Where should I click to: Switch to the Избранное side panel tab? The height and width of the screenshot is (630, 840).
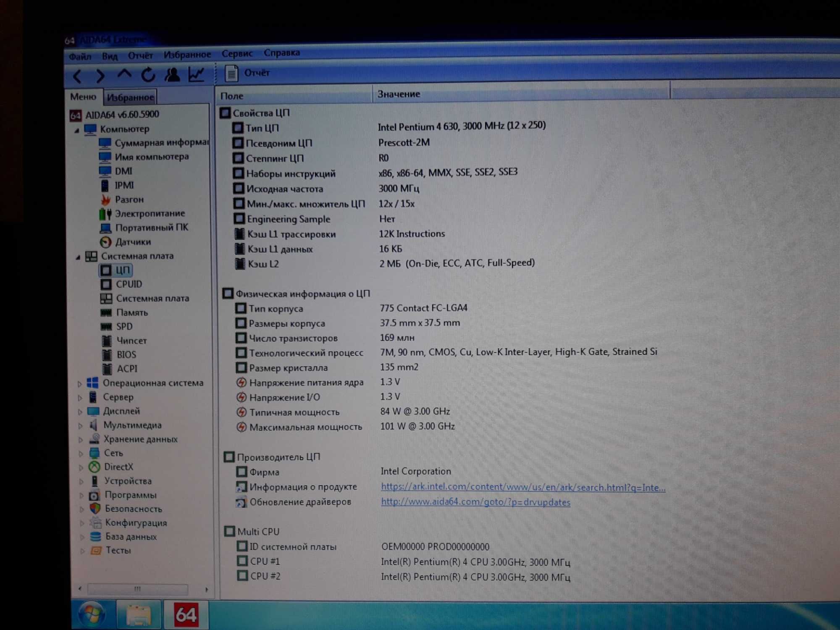point(131,97)
